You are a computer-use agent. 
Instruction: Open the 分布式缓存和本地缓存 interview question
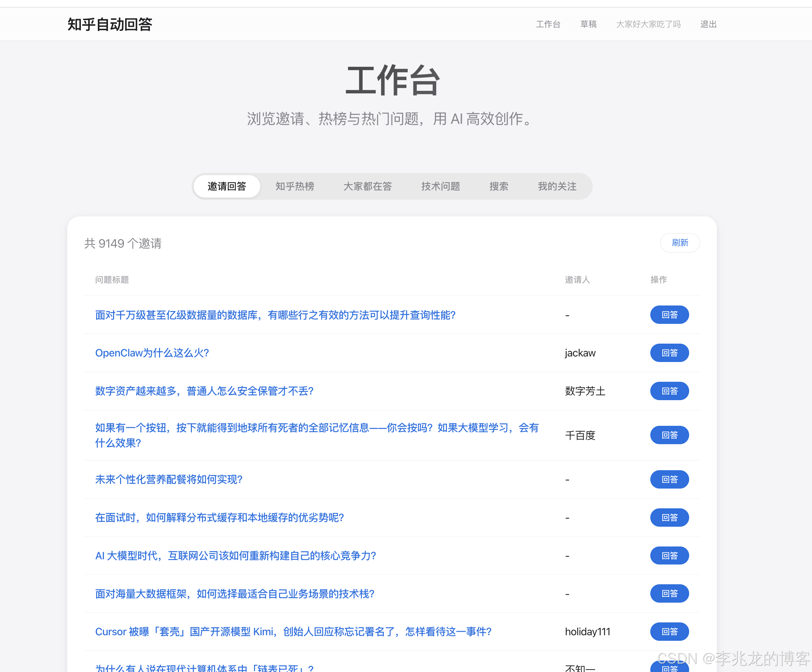tap(219, 517)
